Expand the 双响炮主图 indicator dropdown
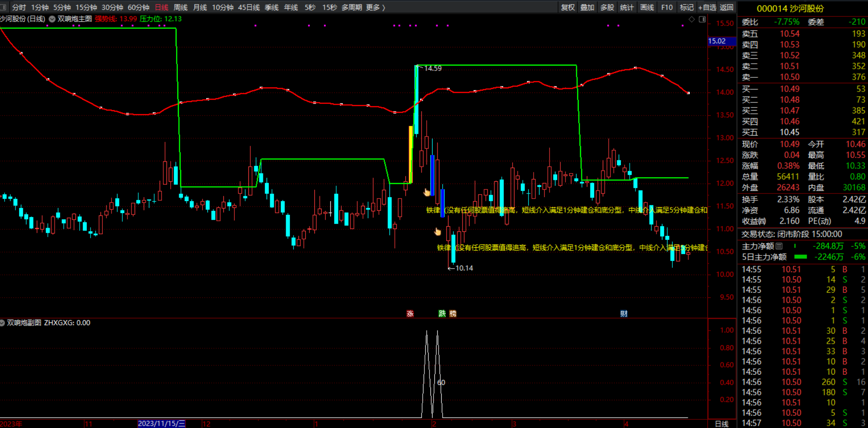868x428 pixels. (x=52, y=19)
